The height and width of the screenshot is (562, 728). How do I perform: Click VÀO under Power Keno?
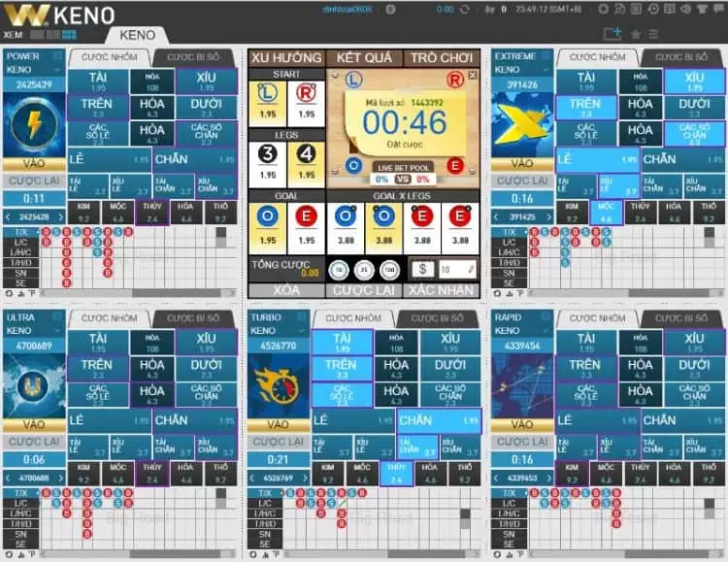(34, 163)
